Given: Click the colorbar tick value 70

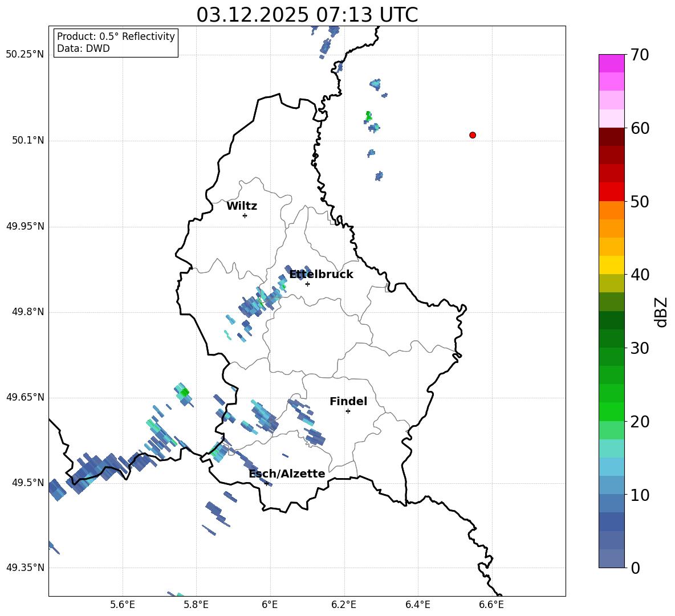Looking at the screenshot, I should (x=640, y=55).
